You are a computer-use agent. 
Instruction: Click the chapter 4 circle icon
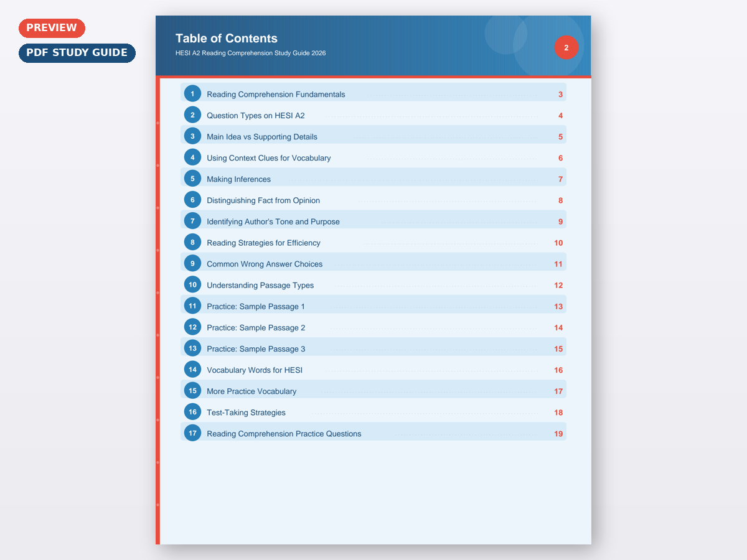click(193, 157)
